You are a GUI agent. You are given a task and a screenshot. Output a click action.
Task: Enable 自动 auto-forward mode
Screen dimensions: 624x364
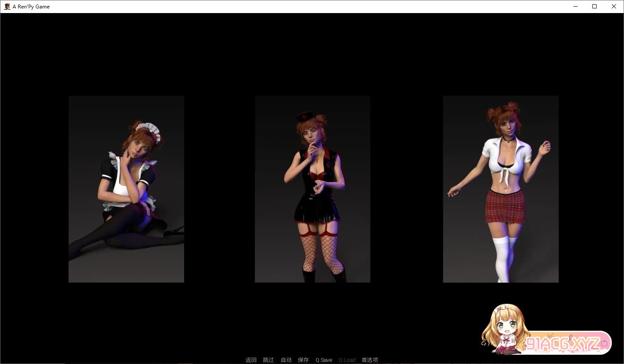point(286,360)
